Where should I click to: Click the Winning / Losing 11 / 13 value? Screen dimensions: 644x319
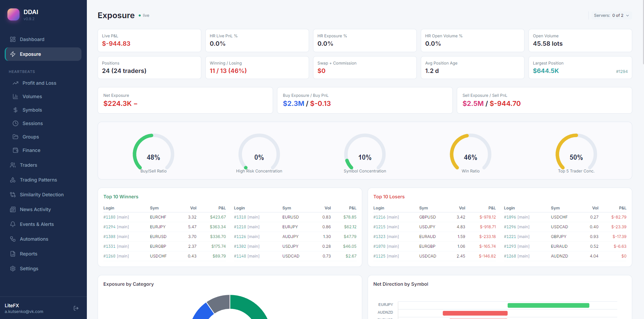[228, 71]
